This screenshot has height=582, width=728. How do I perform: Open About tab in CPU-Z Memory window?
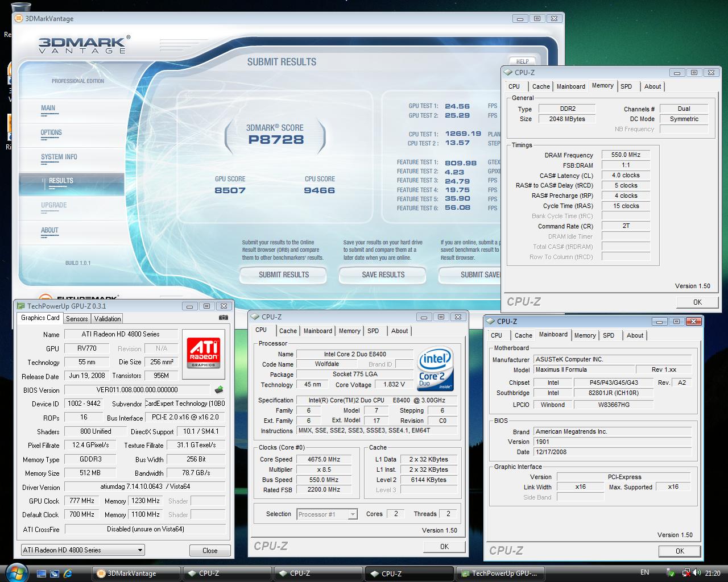[x=652, y=86]
